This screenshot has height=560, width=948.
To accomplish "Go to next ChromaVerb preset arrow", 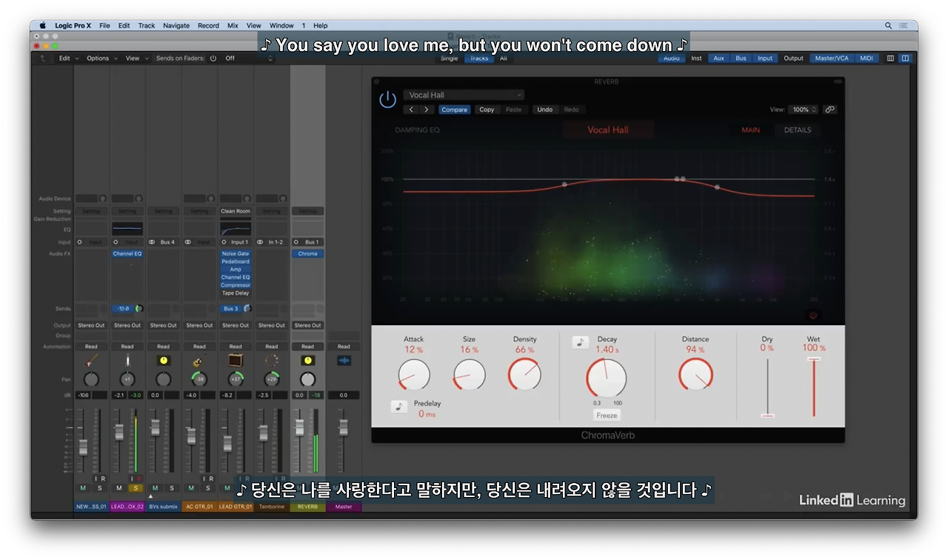I will pos(426,110).
